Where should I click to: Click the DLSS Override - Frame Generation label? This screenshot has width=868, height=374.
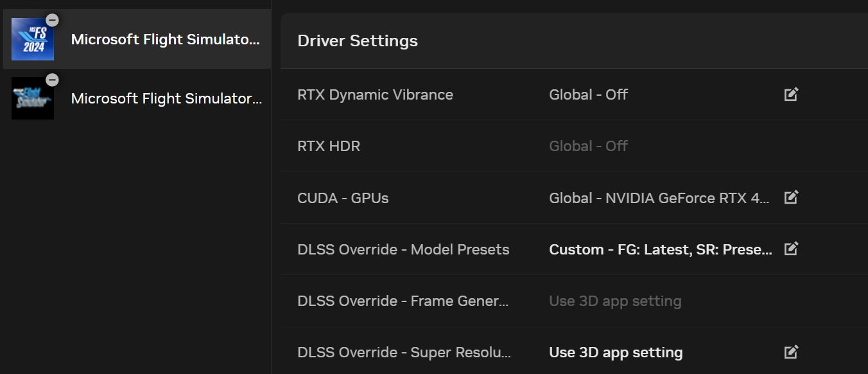click(403, 301)
